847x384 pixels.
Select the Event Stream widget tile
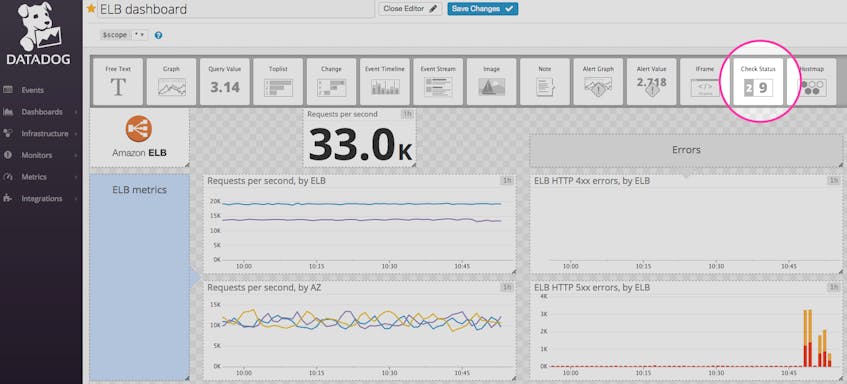tap(438, 82)
